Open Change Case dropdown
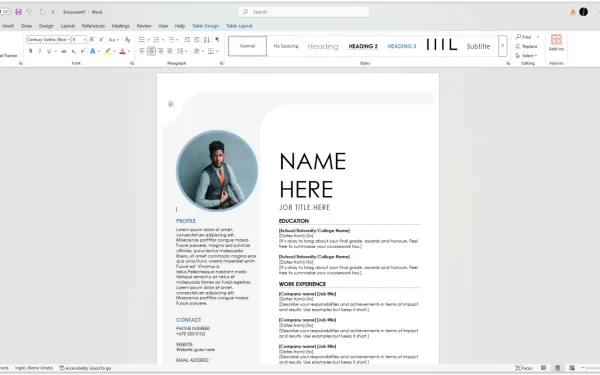Viewport: 600px width, 375px height. (x=114, y=39)
